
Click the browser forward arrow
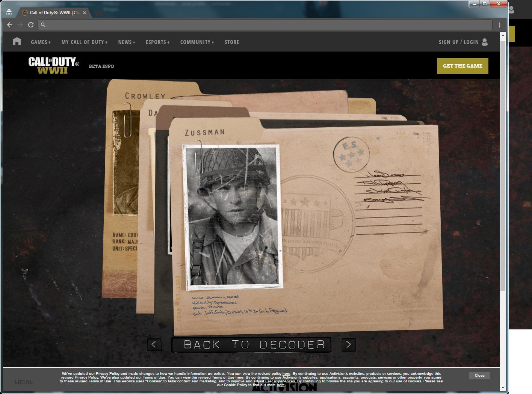[x=20, y=25]
